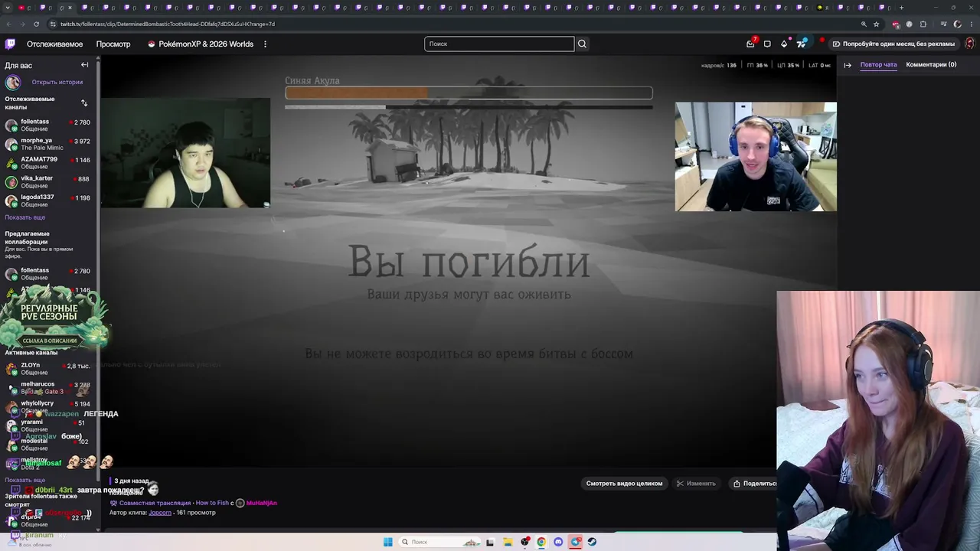
Task: Expand Show more under followed channels
Action: click(25, 217)
